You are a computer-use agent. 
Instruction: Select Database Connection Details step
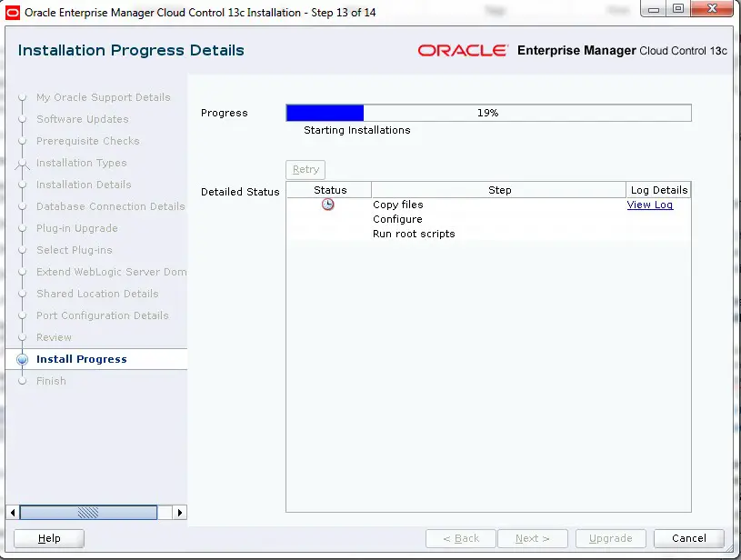[111, 206]
